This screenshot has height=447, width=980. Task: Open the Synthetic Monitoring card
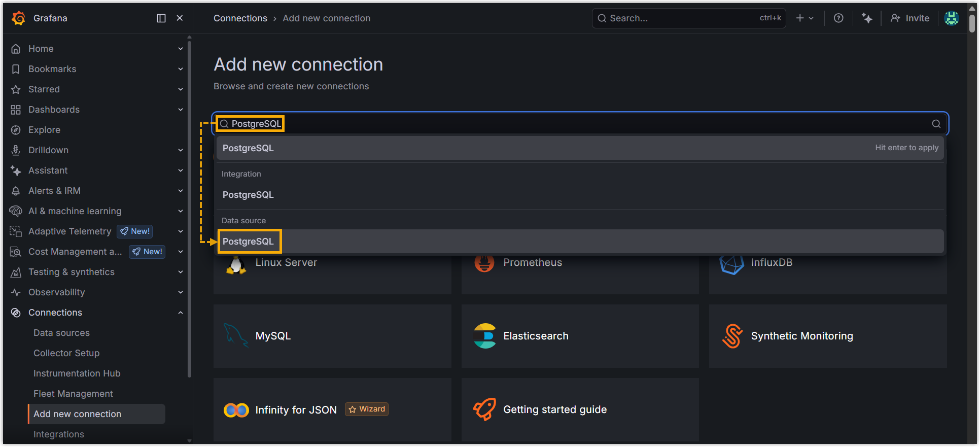828,336
